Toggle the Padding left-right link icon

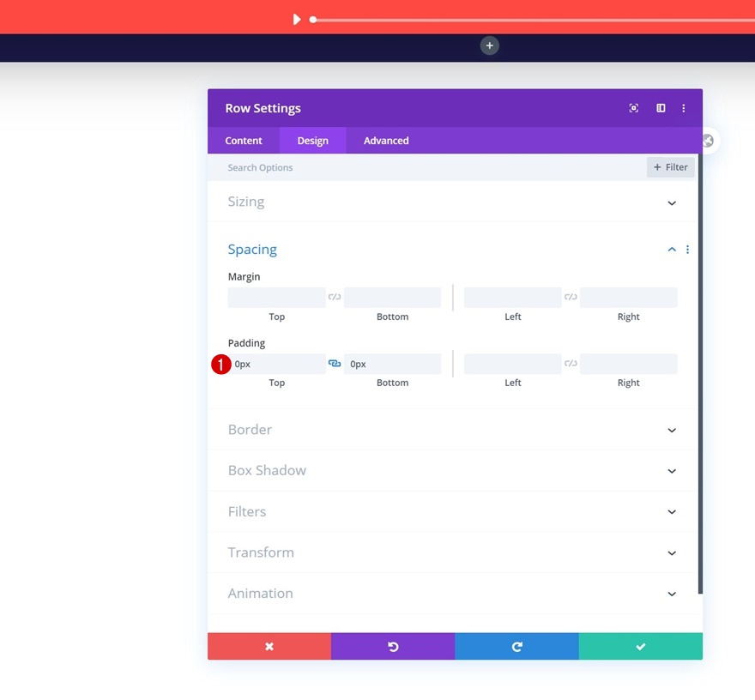pyautogui.click(x=571, y=363)
